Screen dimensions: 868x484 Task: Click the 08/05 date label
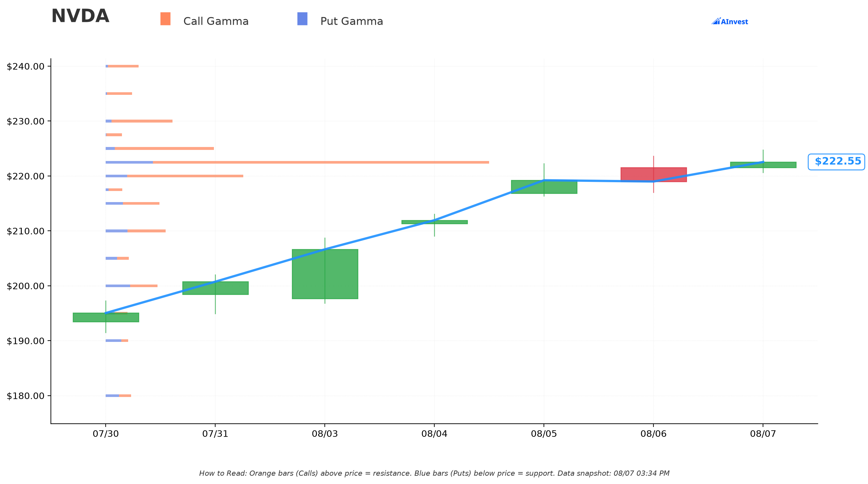coord(544,434)
